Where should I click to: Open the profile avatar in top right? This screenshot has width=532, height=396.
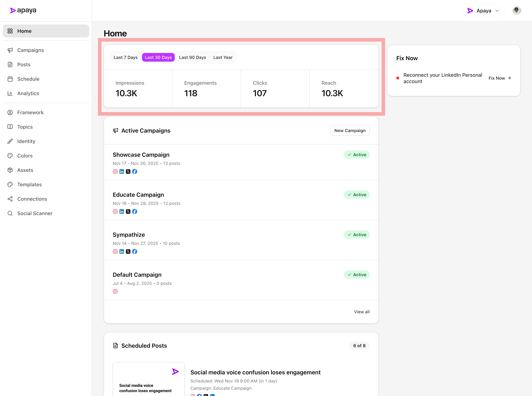[x=517, y=10]
